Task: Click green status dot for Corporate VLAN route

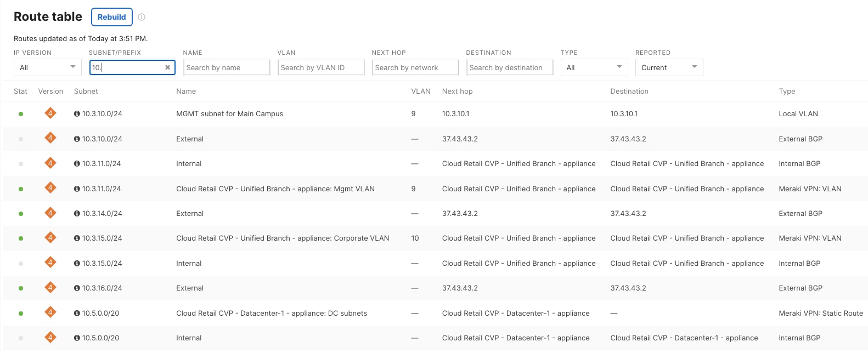Action: 21,238
